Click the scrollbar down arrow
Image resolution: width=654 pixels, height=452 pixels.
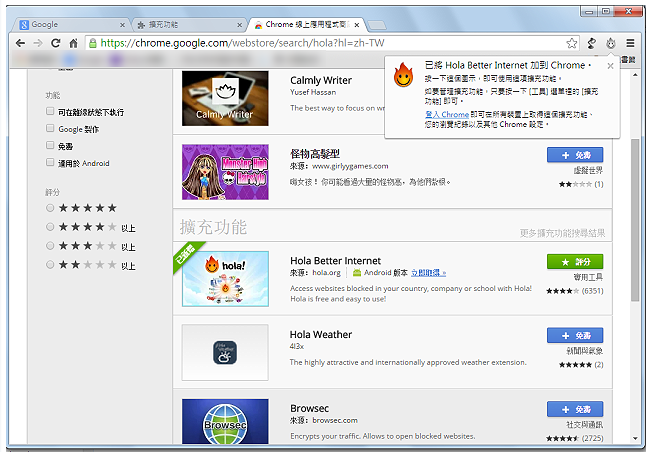tap(635, 438)
